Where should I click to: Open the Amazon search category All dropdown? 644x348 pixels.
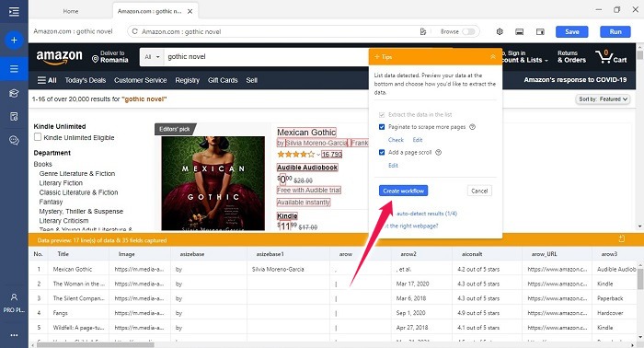(x=152, y=57)
